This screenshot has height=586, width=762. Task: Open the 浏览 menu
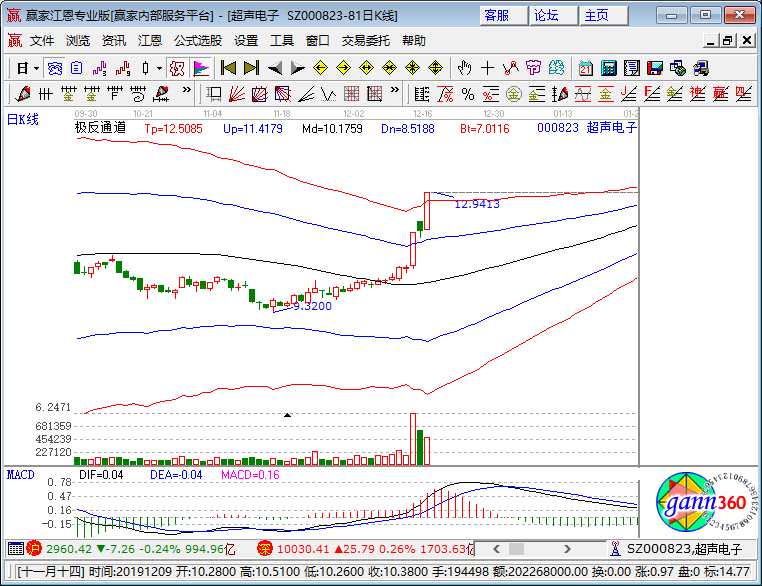click(x=78, y=41)
